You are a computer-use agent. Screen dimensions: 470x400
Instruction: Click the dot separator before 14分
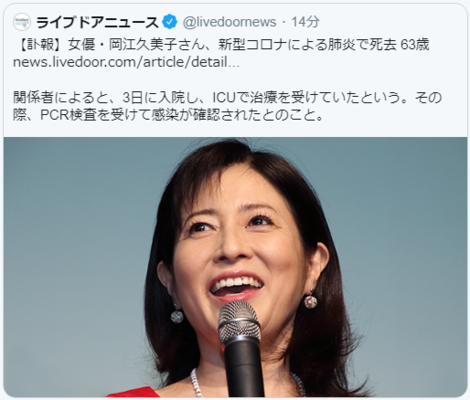click(x=284, y=22)
